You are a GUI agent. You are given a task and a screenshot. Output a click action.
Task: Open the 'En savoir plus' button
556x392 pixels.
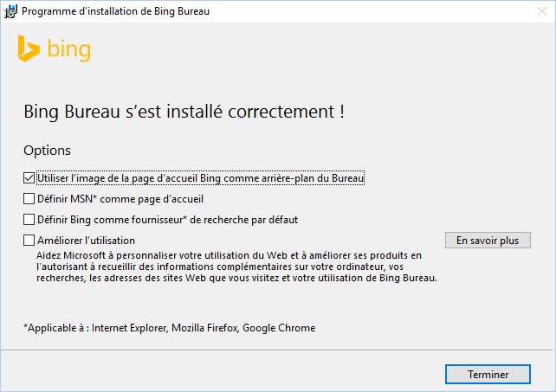pyautogui.click(x=487, y=240)
